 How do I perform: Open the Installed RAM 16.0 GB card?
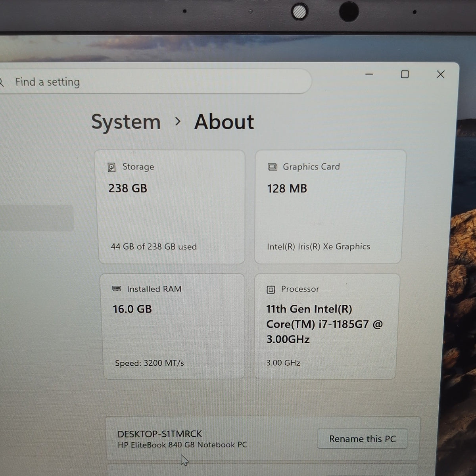tap(173, 326)
